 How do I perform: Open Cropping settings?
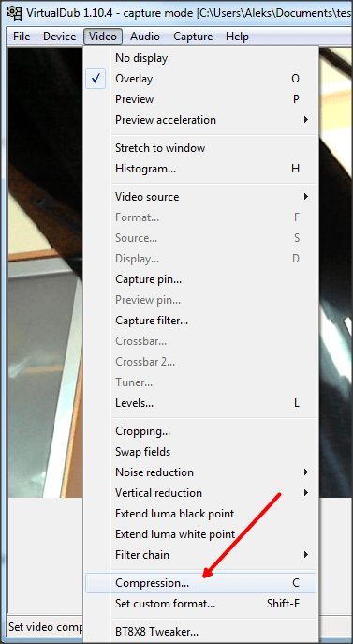tap(200, 431)
